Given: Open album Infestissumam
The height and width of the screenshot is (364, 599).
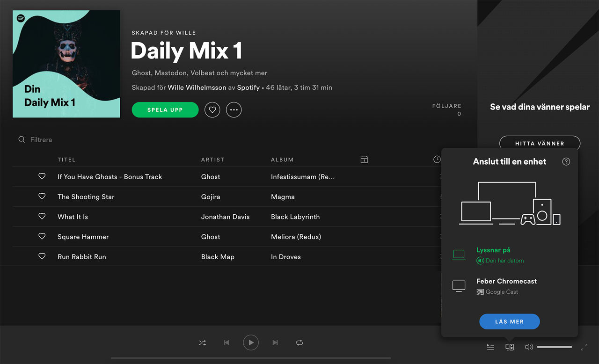Looking at the screenshot, I should 303,177.
